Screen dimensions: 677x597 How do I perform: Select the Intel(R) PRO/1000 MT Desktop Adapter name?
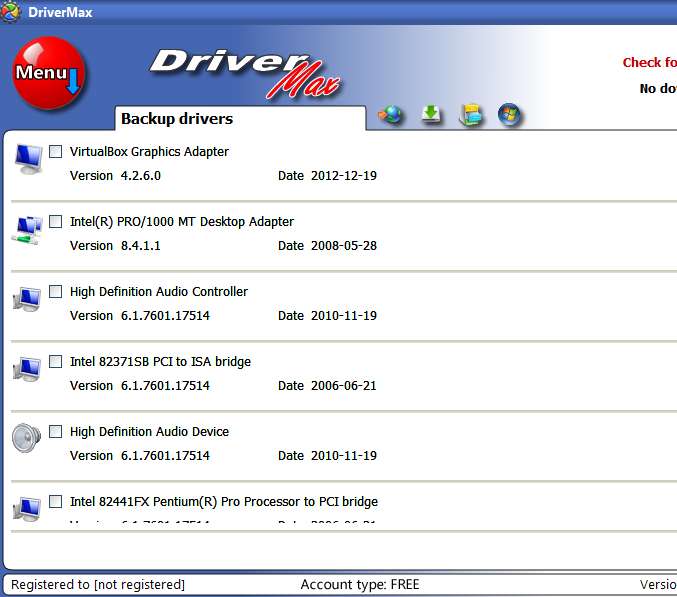[182, 221]
